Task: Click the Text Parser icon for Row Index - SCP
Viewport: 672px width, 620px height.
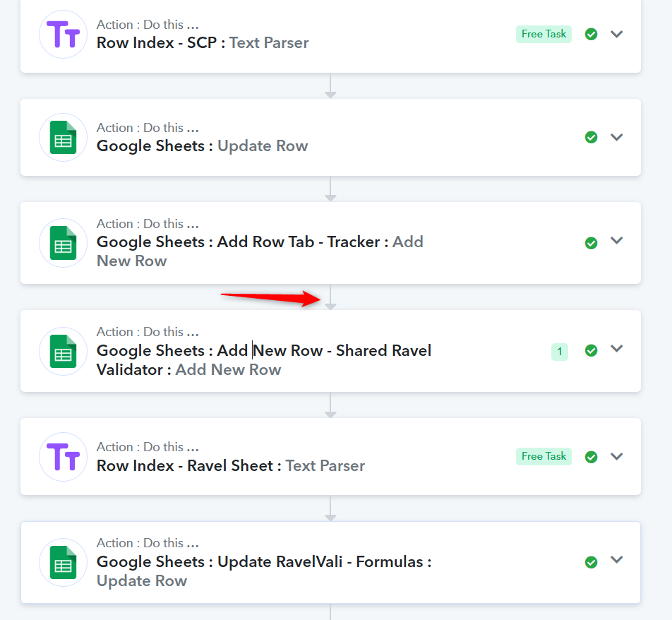Action: [x=63, y=35]
